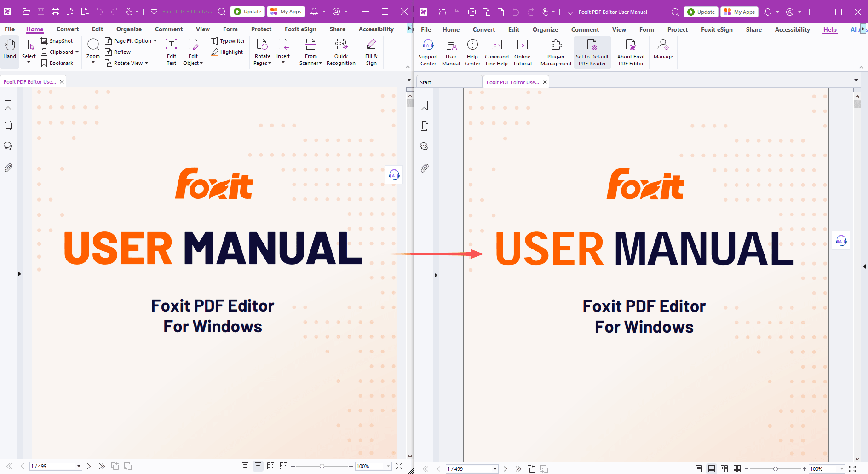Click SnapShot tool in left window
Image resolution: width=868 pixels, height=474 pixels.
click(57, 41)
